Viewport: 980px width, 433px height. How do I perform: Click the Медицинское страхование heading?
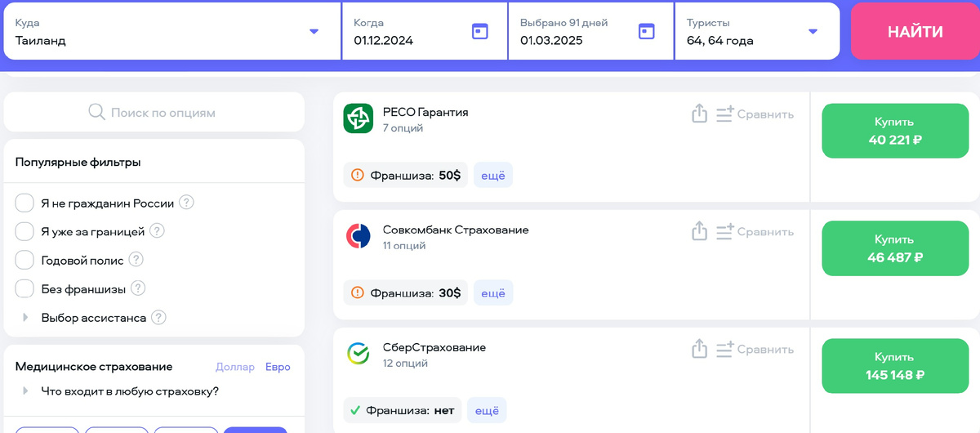coord(94,367)
